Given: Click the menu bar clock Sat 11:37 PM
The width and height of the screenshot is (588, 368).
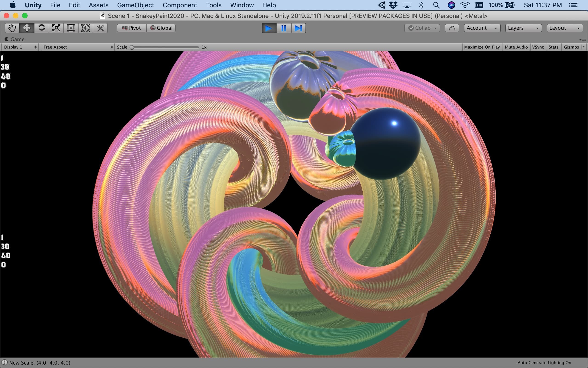Looking at the screenshot, I should 543,5.
